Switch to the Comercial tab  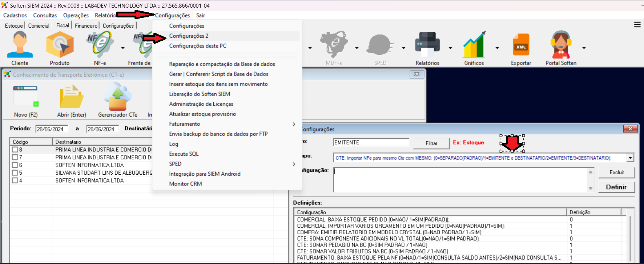39,26
